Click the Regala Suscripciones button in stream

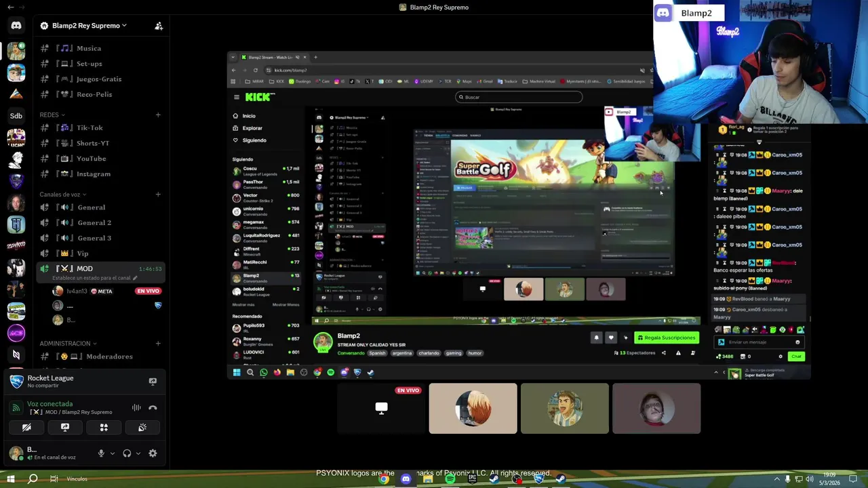[667, 338]
